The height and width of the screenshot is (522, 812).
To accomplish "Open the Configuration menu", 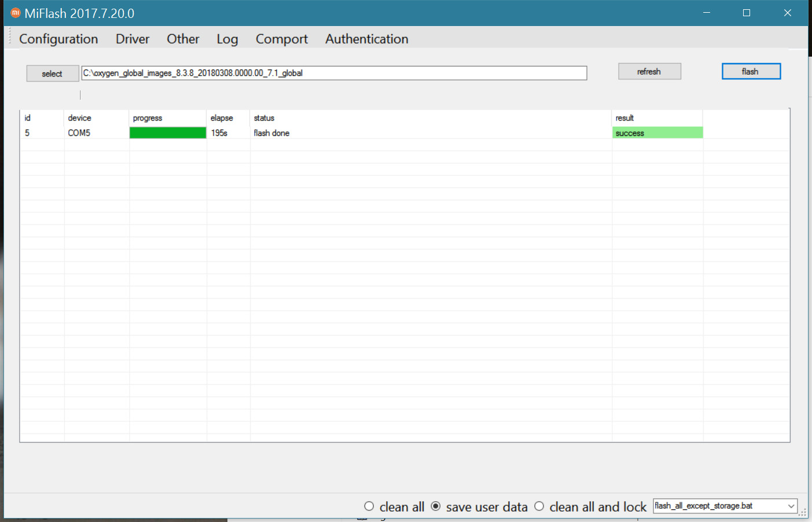I will click(x=58, y=39).
